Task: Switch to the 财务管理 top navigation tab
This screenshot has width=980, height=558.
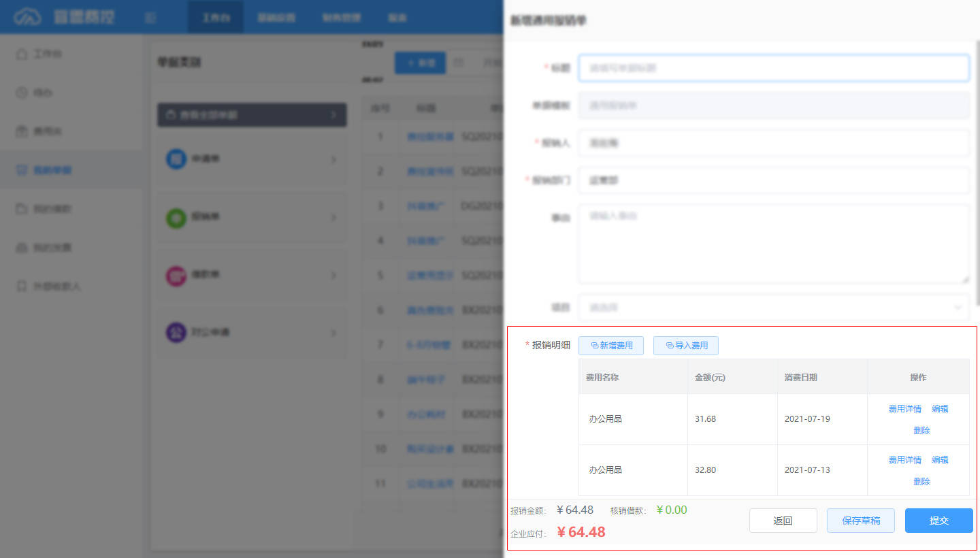Action: [342, 18]
